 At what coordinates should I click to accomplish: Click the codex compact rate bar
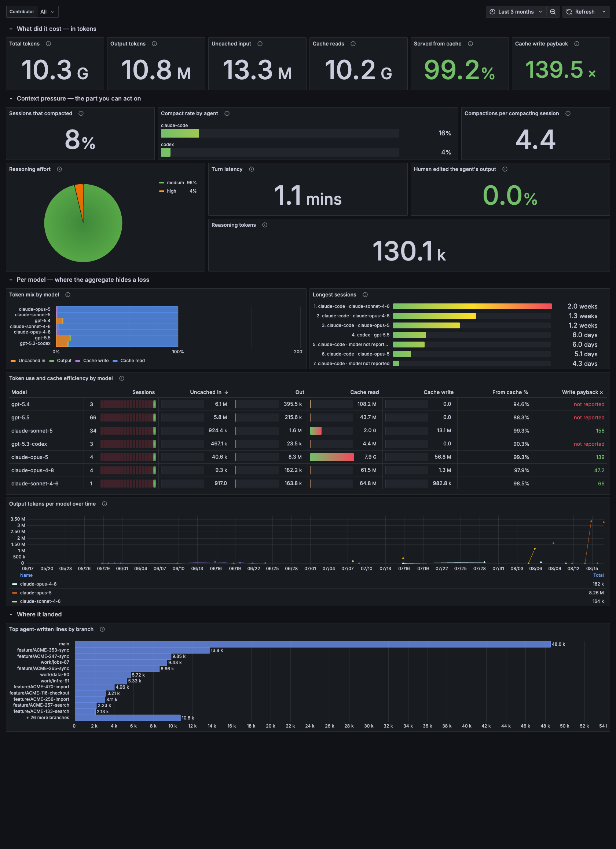[166, 152]
